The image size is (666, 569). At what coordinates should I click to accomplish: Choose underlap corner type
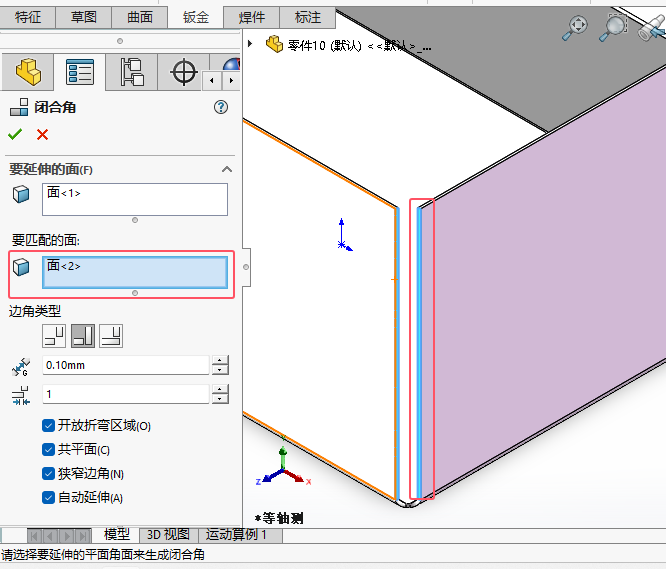click(111, 336)
